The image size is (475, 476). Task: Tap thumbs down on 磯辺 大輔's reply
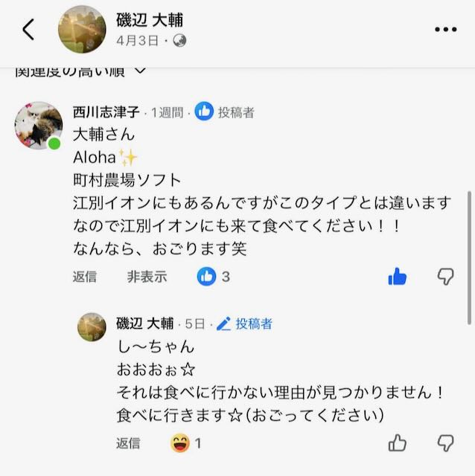coord(445,444)
